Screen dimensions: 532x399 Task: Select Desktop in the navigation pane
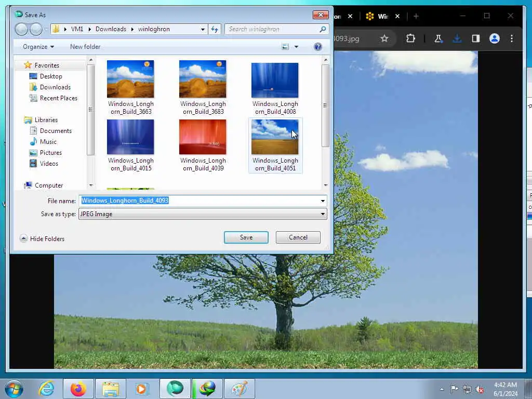(51, 76)
